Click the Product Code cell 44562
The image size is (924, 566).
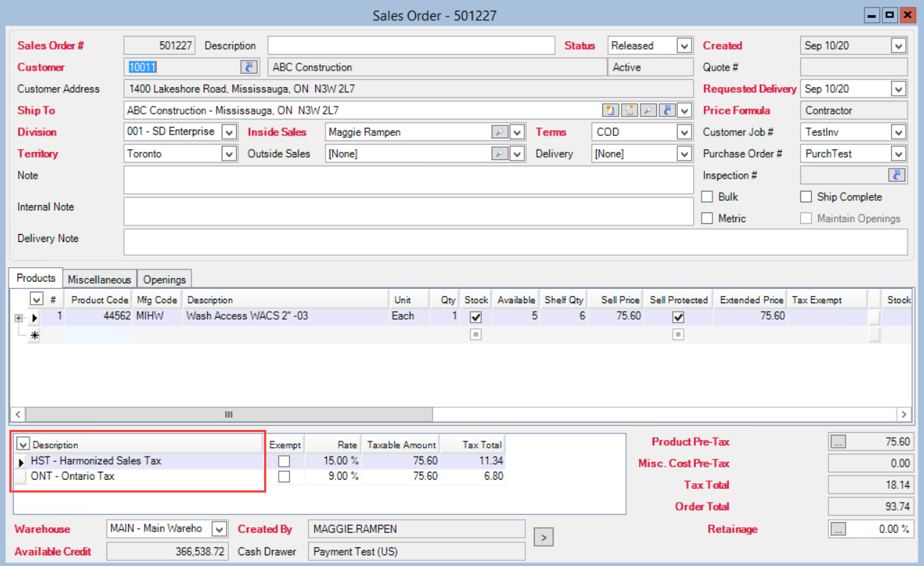tap(99, 316)
